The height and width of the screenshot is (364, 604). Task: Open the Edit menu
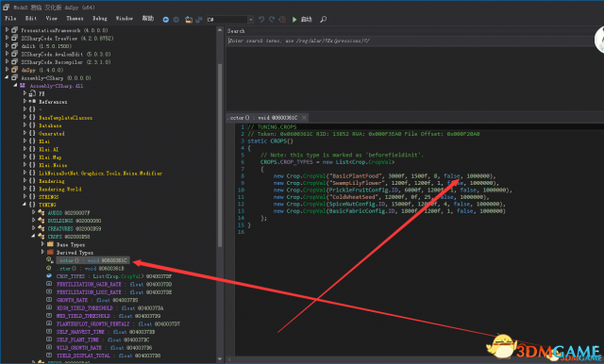click(31, 19)
